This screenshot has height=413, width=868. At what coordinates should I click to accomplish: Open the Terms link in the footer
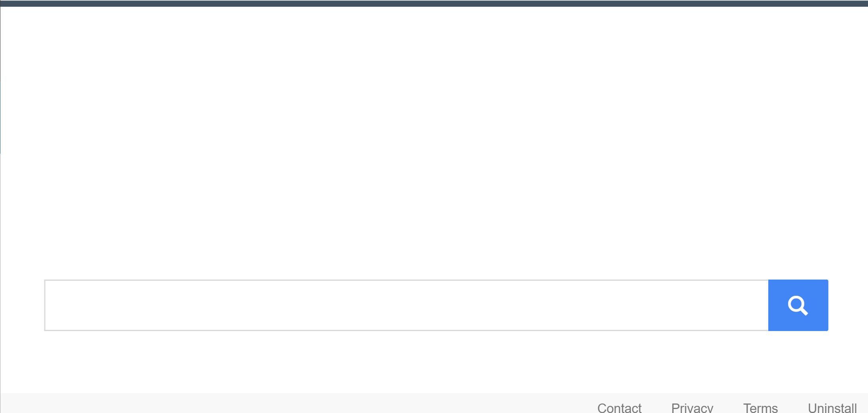pos(760,407)
